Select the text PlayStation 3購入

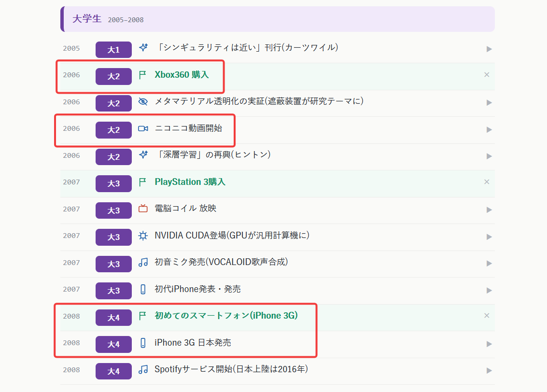click(190, 182)
